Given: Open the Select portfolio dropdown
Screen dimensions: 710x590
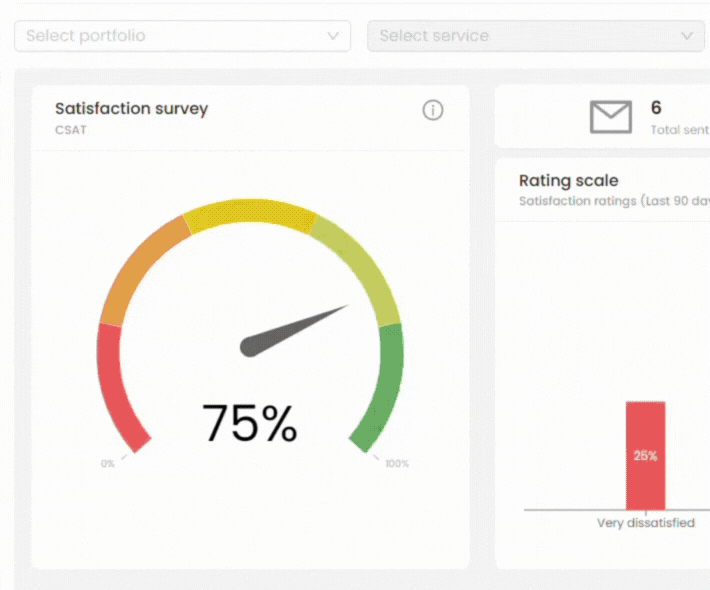Looking at the screenshot, I should tap(182, 36).
